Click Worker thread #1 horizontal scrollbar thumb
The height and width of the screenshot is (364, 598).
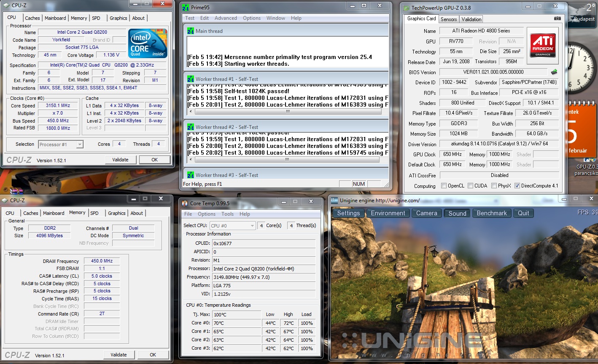click(288, 112)
